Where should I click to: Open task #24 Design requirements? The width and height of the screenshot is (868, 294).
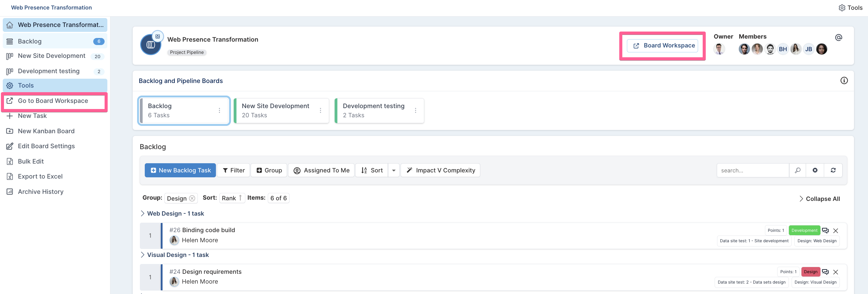[x=205, y=272]
